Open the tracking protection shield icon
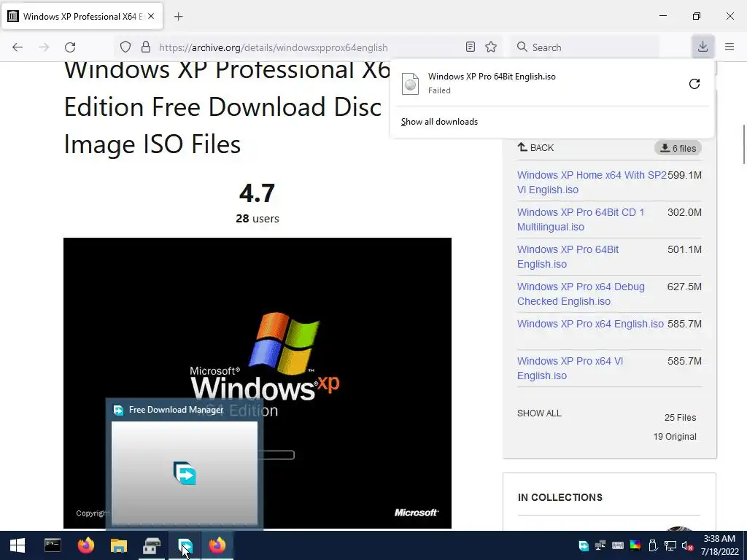 [125, 47]
